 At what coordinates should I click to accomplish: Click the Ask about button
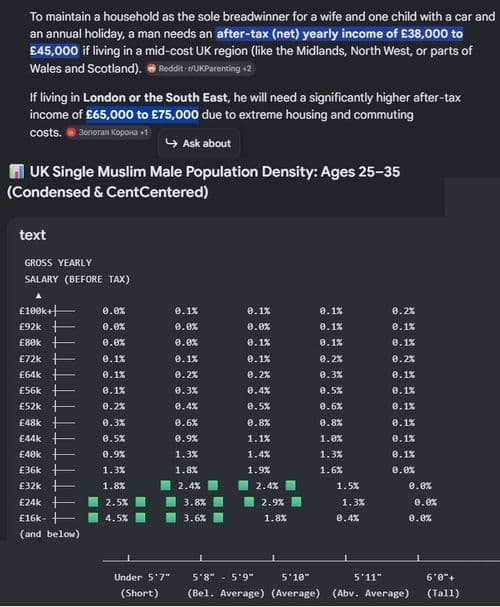click(x=199, y=143)
